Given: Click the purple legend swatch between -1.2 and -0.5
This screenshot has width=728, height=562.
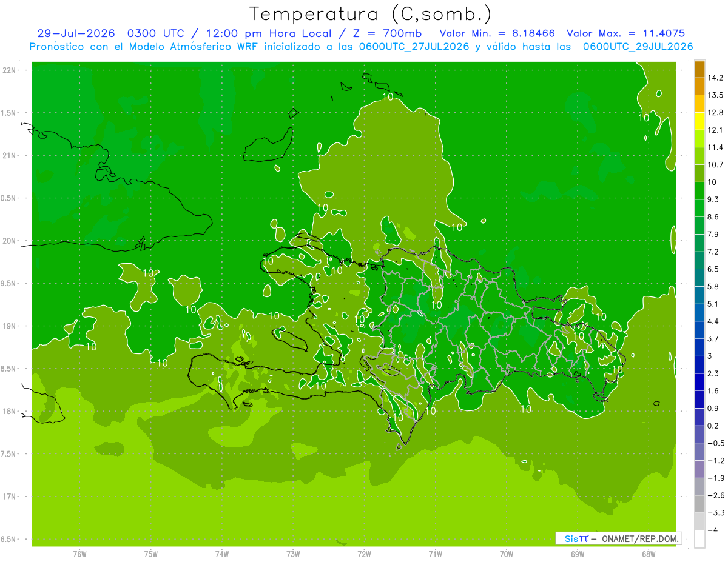Looking at the screenshot, I should pos(699,451).
